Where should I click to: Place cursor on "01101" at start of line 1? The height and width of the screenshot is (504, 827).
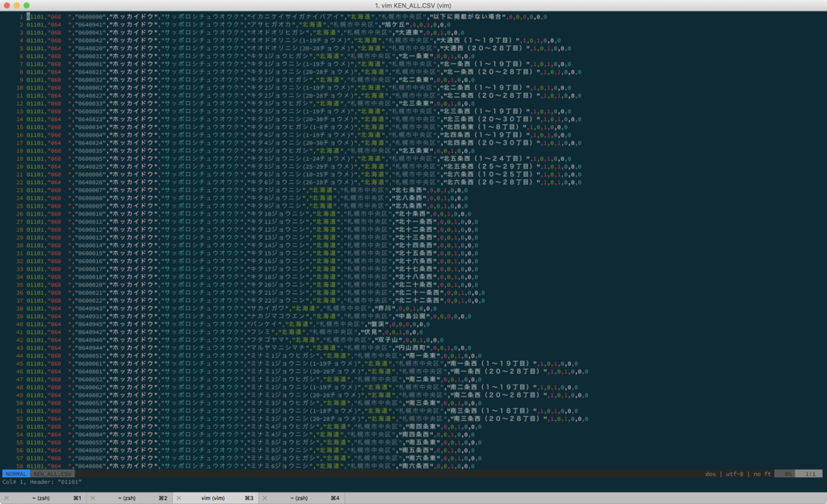pos(36,17)
